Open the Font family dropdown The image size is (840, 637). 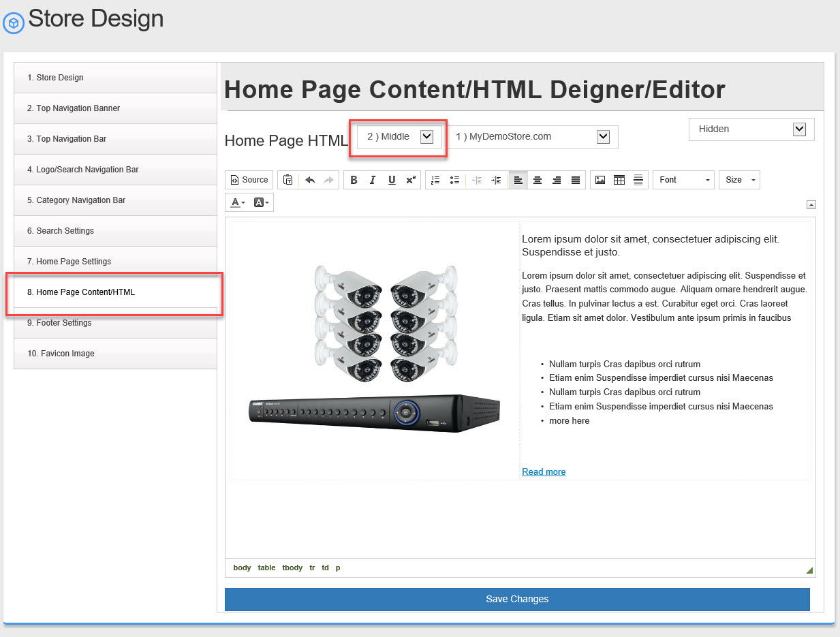pyautogui.click(x=683, y=180)
